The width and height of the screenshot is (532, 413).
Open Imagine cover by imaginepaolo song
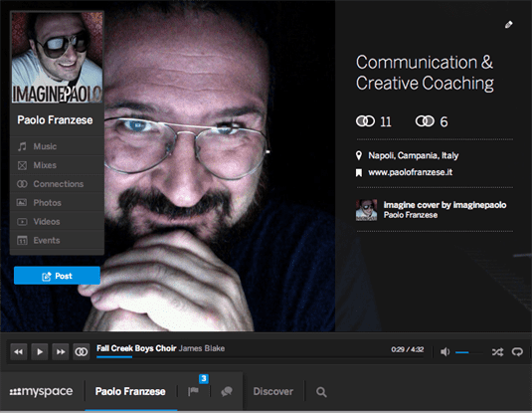[x=444, y=205]
